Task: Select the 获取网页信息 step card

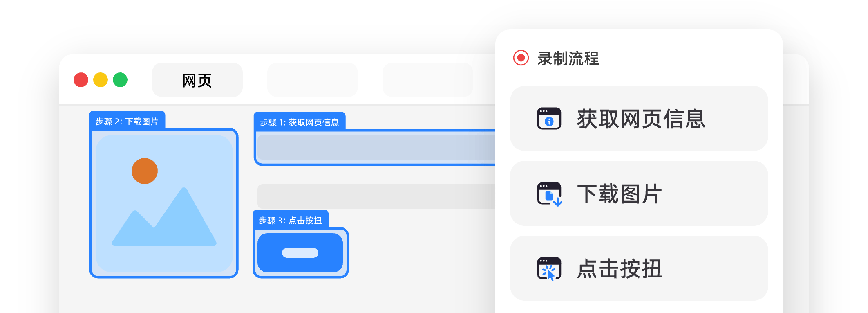Action: [639, 119]
